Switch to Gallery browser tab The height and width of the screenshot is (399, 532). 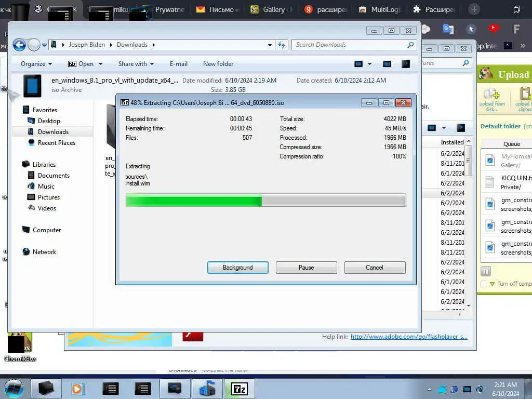(271, 9)
